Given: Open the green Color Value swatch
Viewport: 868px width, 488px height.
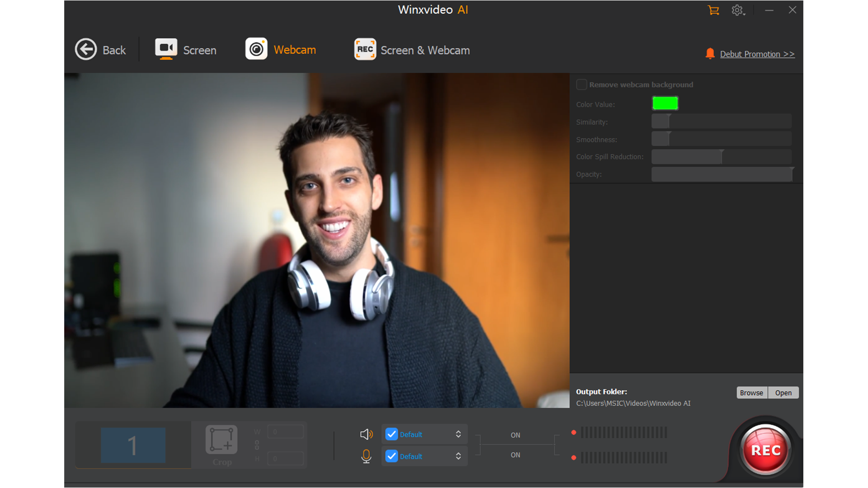Looking at the screenshot, I should tap(665, 103).
